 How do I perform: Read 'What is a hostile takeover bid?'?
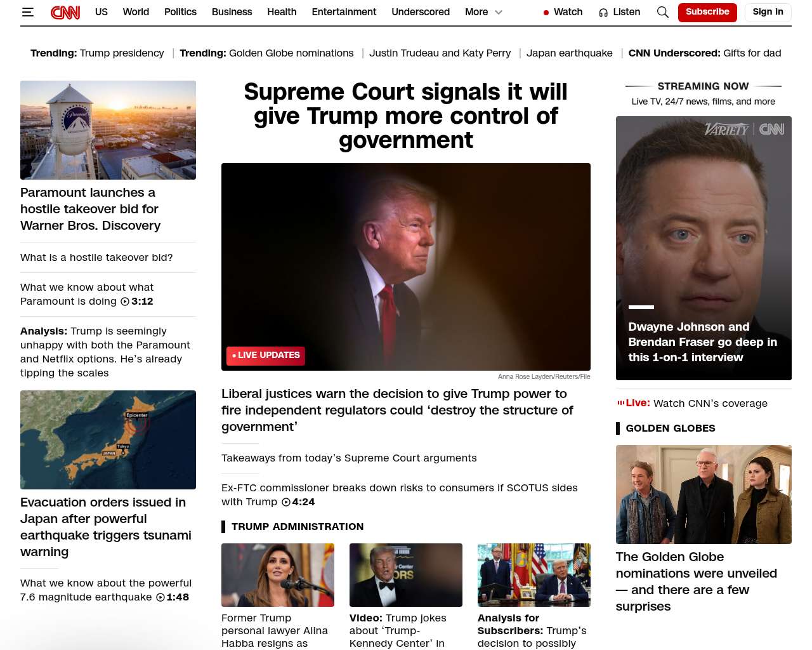point(96,258)
